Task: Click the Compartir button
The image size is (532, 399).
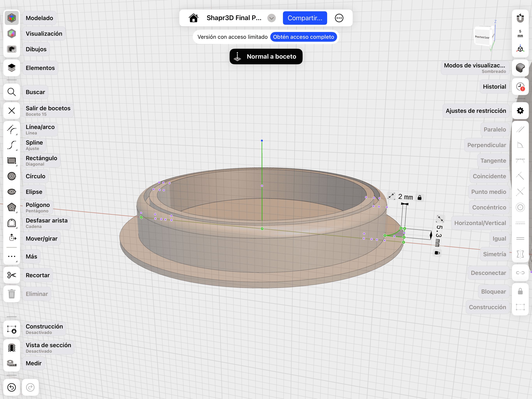Action: (x=305, y=18)
